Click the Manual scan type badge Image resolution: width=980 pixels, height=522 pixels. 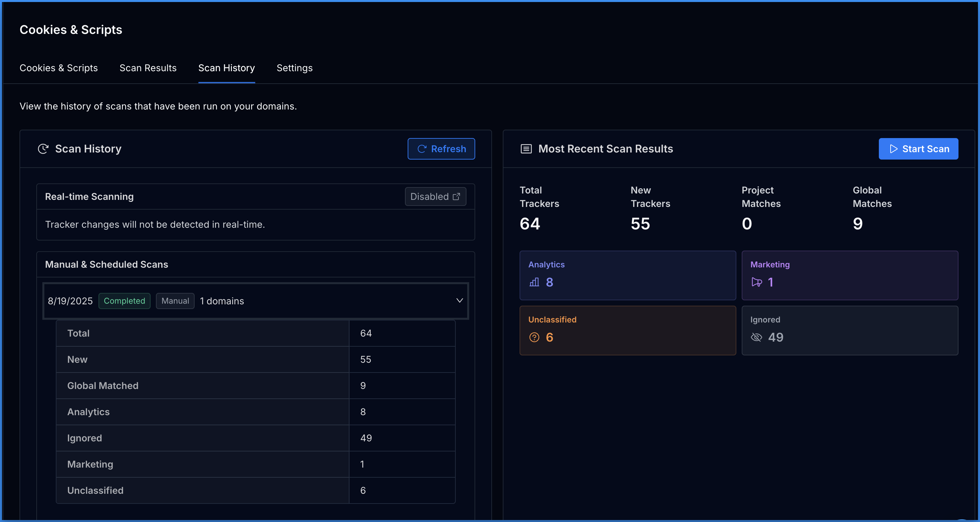click(175, 301)
